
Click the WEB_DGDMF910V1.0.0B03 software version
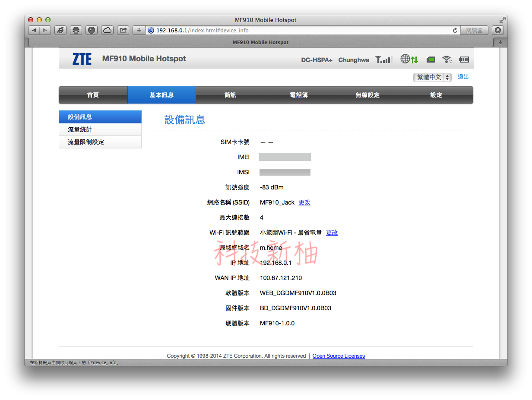[298, 293]
